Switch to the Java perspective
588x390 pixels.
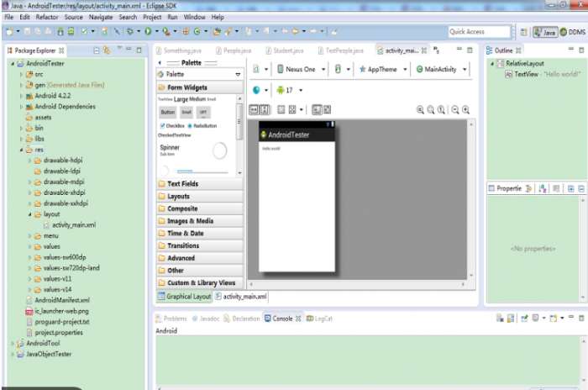coord(545,32)
